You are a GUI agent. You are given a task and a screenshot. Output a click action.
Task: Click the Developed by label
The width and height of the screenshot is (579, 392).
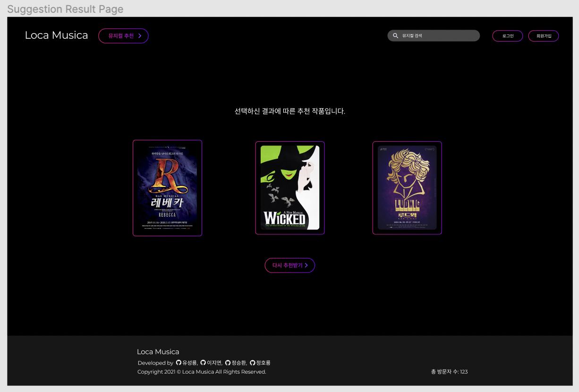point(155,363)
